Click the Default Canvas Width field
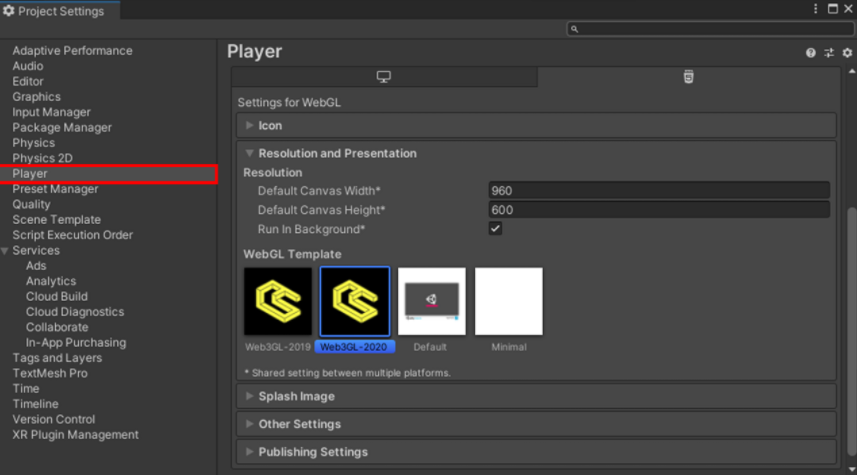This screenshot has width=857, height=475. (659, 191)
